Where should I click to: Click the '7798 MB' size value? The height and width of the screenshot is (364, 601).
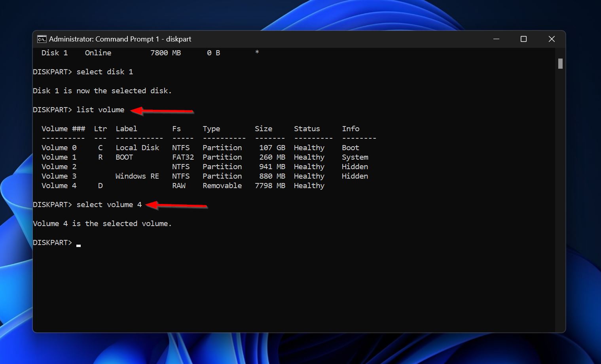(x=270, y=186)
